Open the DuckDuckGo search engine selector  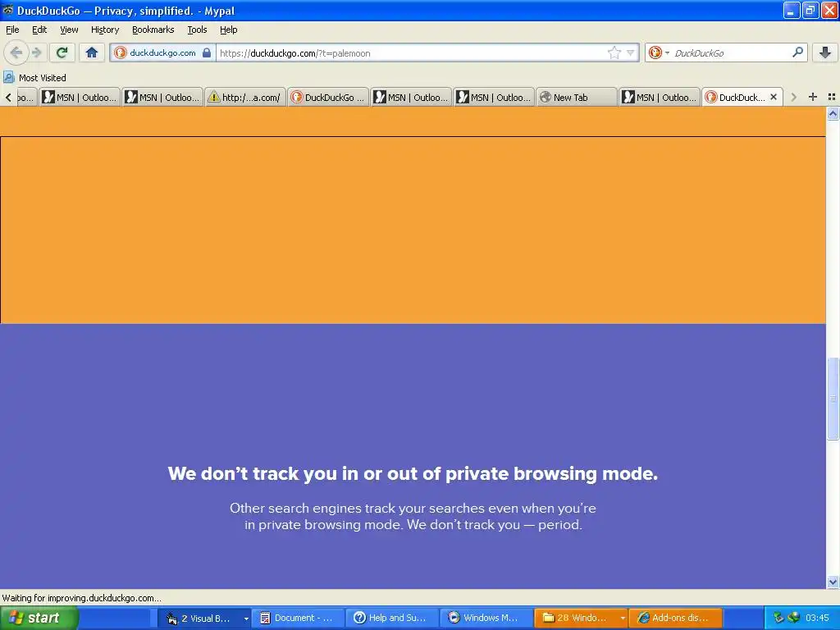coord(659,52)
